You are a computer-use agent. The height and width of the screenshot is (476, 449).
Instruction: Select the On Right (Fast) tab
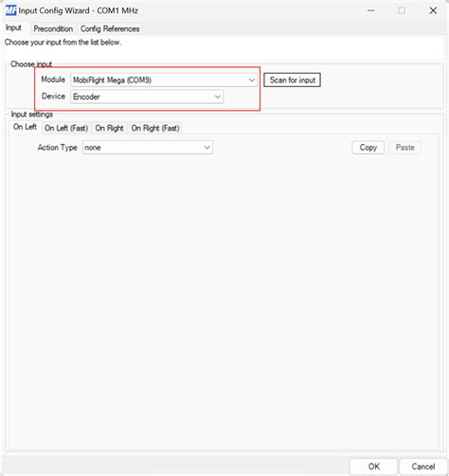(x=155, y=128)
